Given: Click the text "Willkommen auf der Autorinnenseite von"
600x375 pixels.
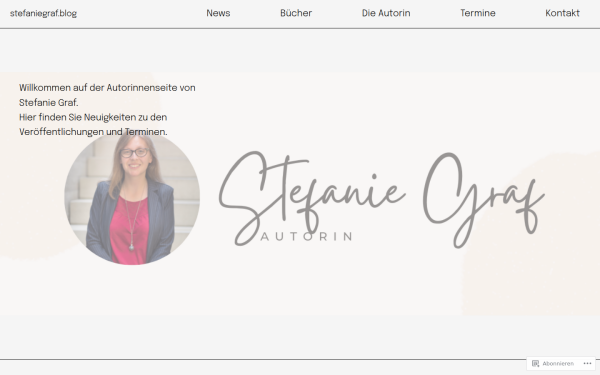Looking at the screenshot, I should [x=107, y=88].
